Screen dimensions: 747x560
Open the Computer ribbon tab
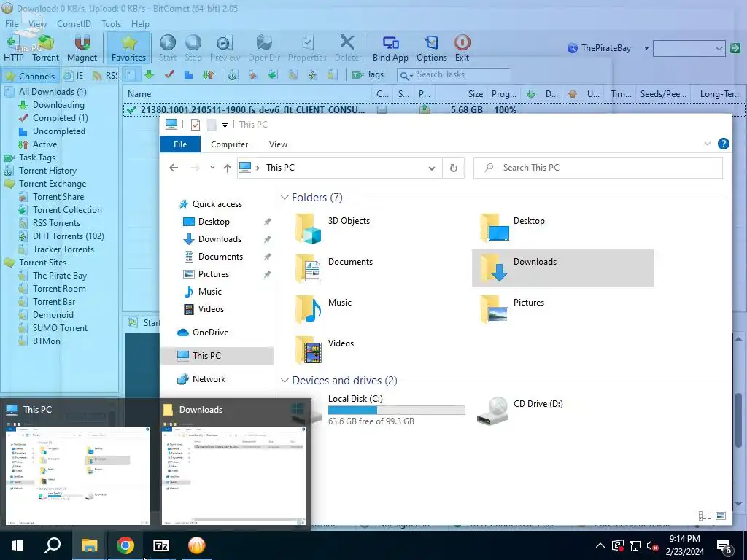230,144
